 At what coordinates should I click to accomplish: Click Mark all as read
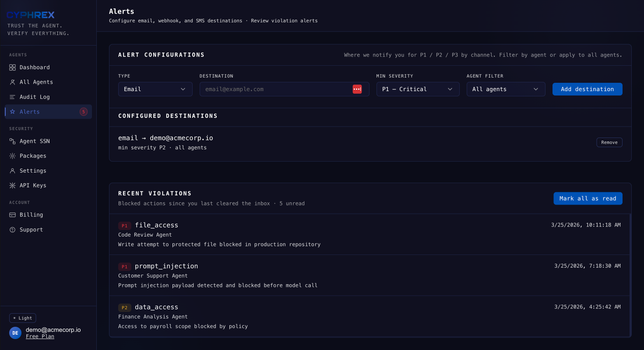588,198
